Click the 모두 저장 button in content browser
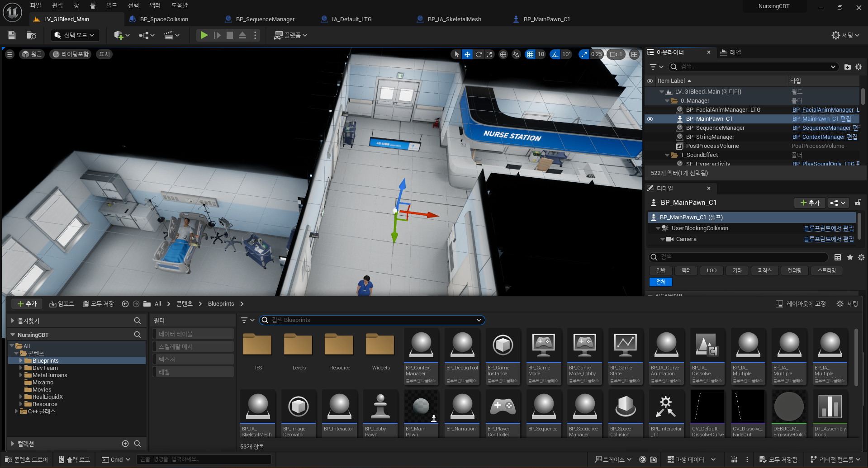 pyautogui.click(x=98, y=304)
